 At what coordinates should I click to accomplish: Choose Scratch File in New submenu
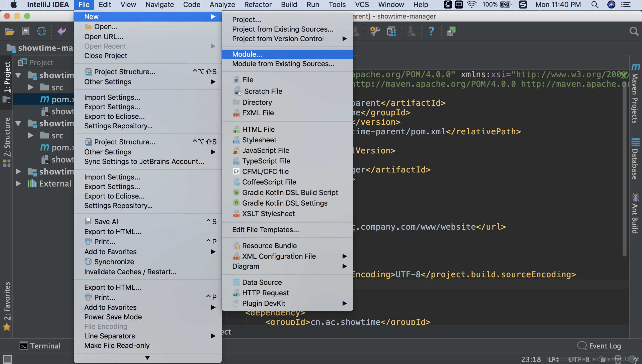[x=287, y=91]
